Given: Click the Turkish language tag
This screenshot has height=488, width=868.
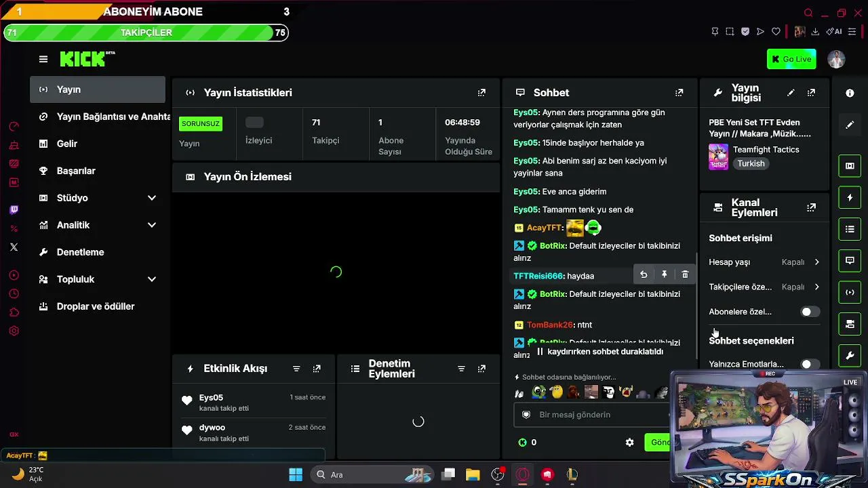Looking at the screenshot, I should (x=751, y=164).
